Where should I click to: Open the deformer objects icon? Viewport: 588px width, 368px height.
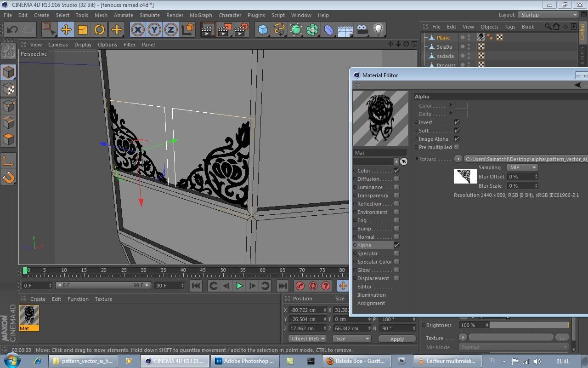pyautogui.click(x=329, y=29)
